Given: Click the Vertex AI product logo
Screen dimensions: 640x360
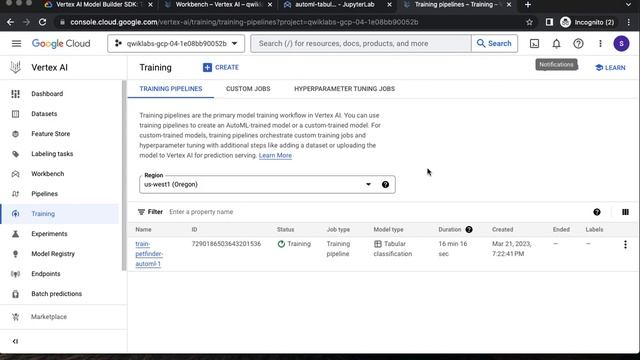Looking at the screenshot, I should click(16, 67).
